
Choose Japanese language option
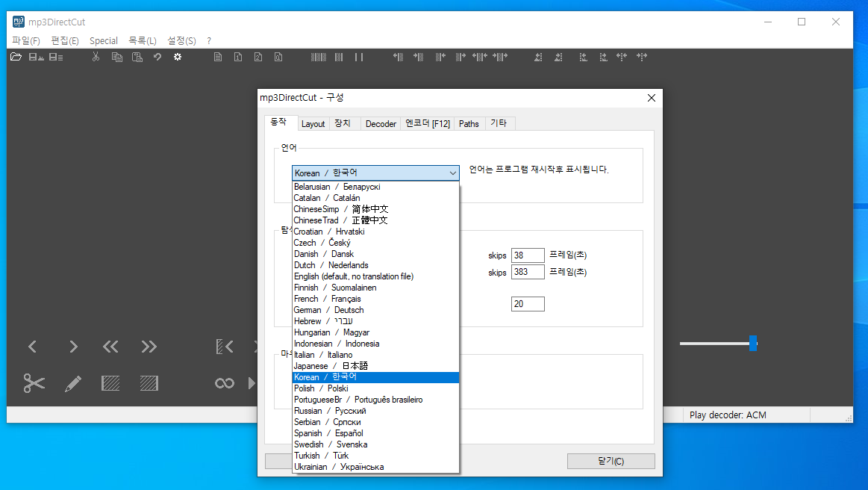pos(375,366)
